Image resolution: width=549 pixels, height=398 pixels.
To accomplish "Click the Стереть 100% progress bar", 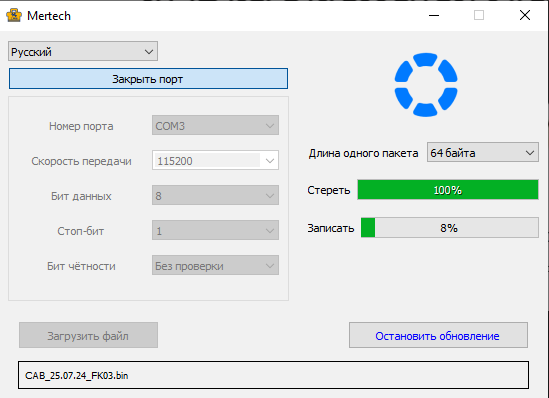I will (x=447, y=190).
